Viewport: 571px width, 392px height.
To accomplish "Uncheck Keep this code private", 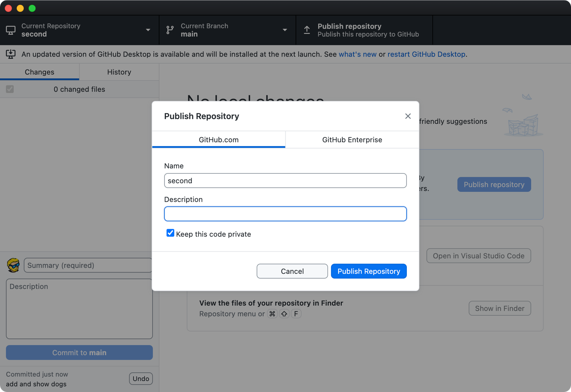I will [x=170, y=233].
